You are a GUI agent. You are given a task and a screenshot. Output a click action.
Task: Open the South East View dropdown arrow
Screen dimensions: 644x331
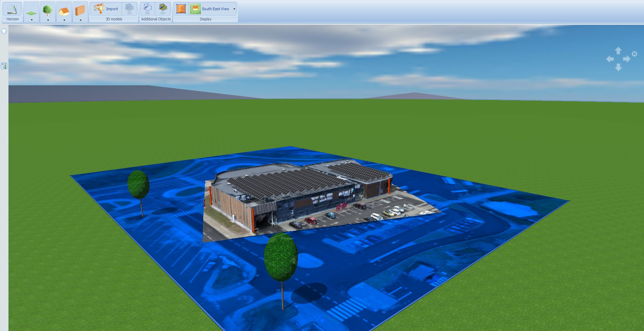pyautogui.click(x=234, y=9)
